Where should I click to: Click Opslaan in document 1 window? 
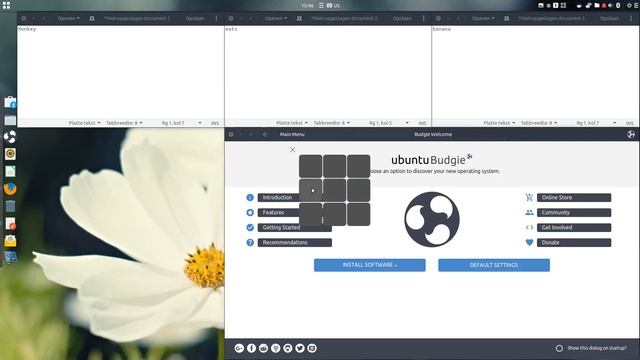click(x=195, y=18)
